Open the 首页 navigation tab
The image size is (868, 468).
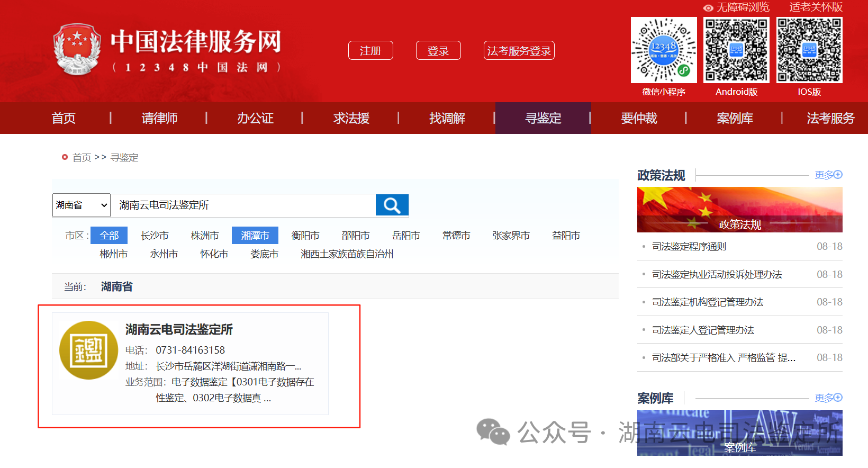point(64,118)
